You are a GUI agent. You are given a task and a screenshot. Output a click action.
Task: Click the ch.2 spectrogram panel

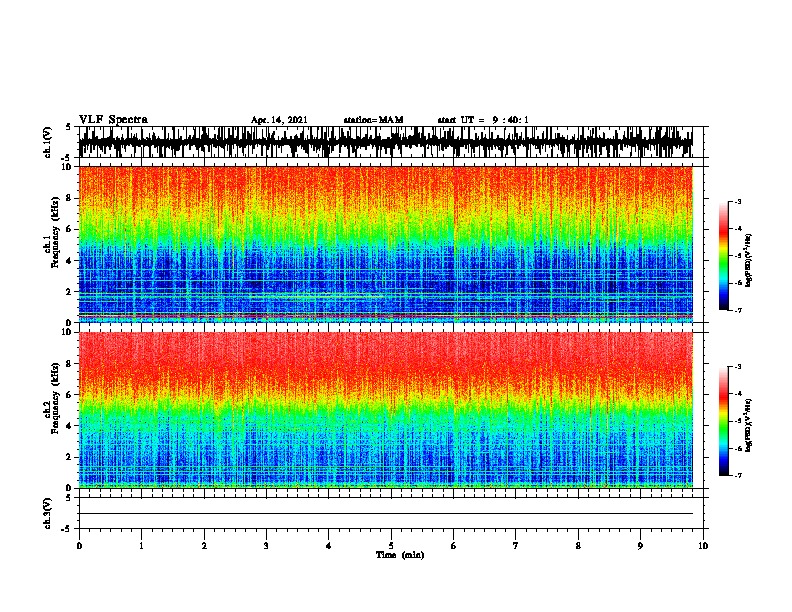pos(386,410)
